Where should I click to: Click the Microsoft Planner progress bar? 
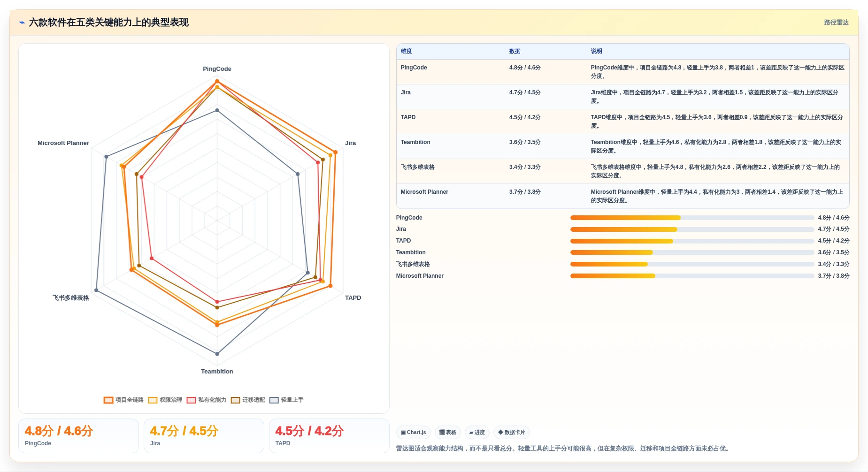tap(692, 276)
